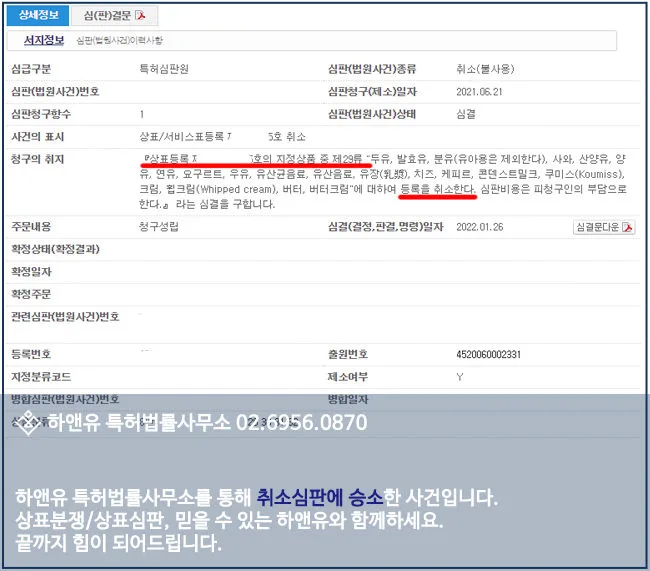Click the 심판(법원사건)번호 label

(55, 92)
